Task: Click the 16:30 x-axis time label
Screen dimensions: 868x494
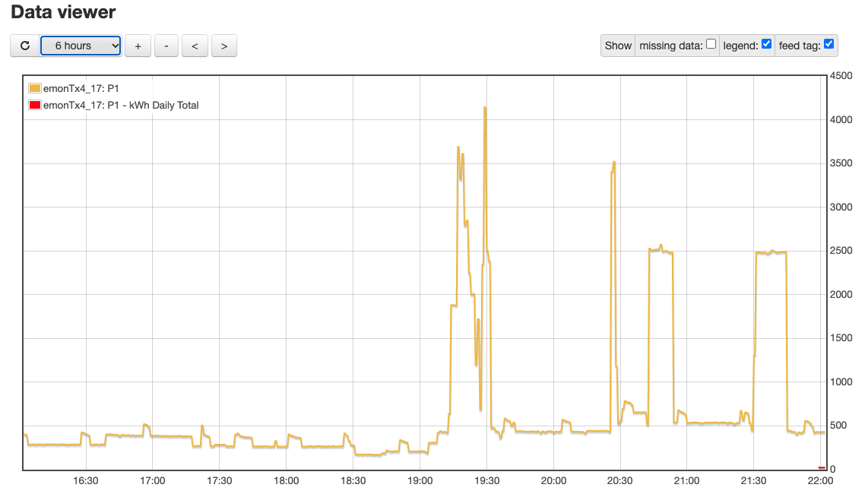Action: [x=86, y=481]
